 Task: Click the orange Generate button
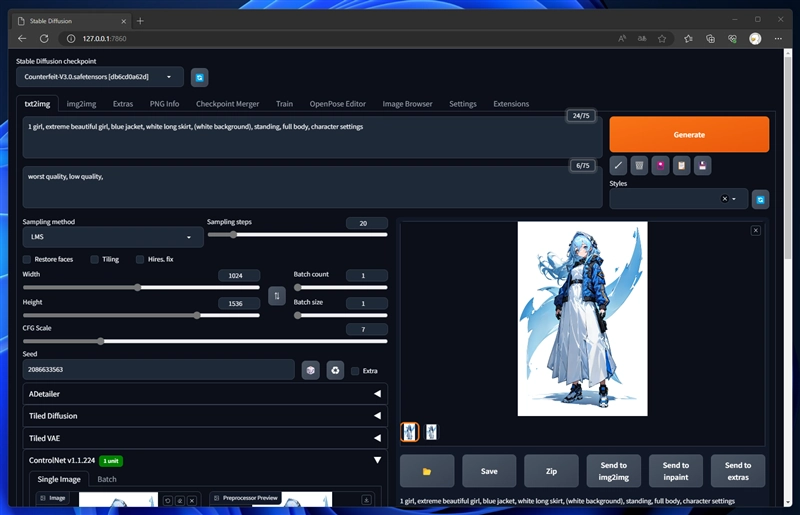point(689,134)
